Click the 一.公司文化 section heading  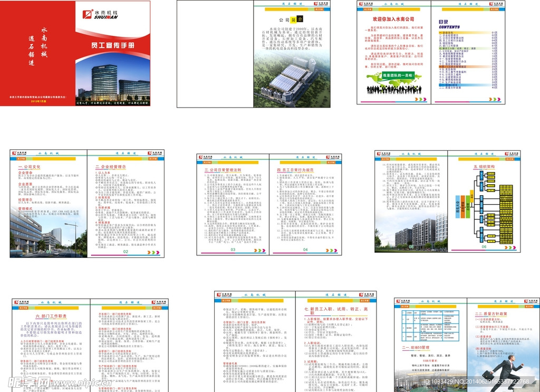pos(30,167)
